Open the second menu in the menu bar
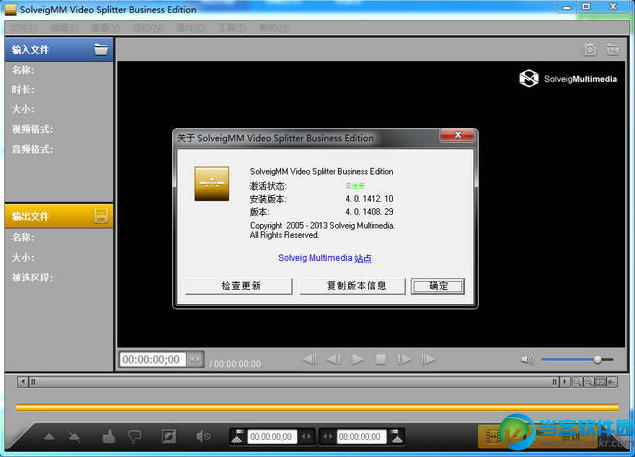The image size is (635, 457). pyautogui.click(x=64, y=28)
